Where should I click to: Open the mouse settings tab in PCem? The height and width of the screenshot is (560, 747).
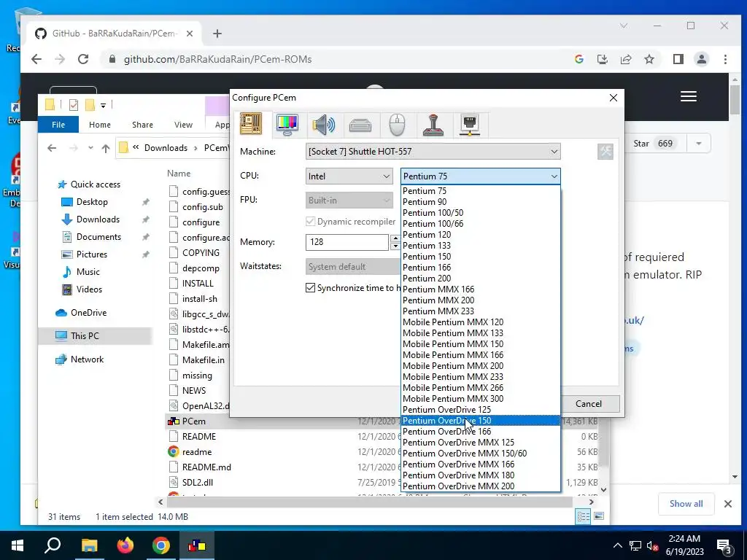pos(397,125)
